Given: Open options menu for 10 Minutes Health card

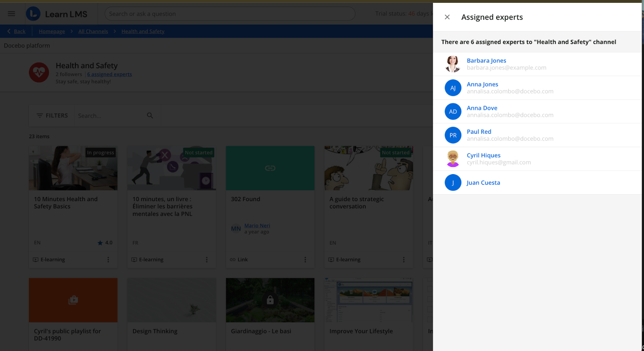Looking at the screenshot, I should tap(108, 260).
